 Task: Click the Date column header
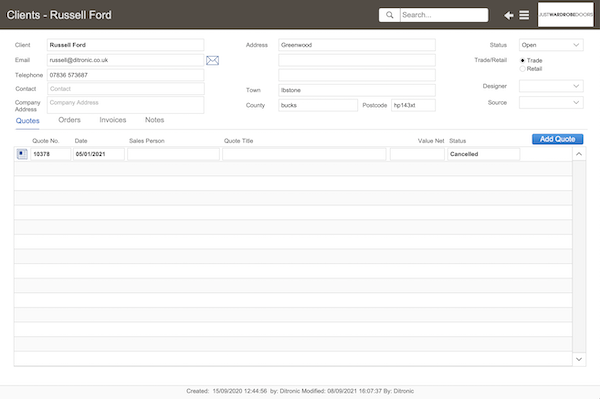click(81, 141)
